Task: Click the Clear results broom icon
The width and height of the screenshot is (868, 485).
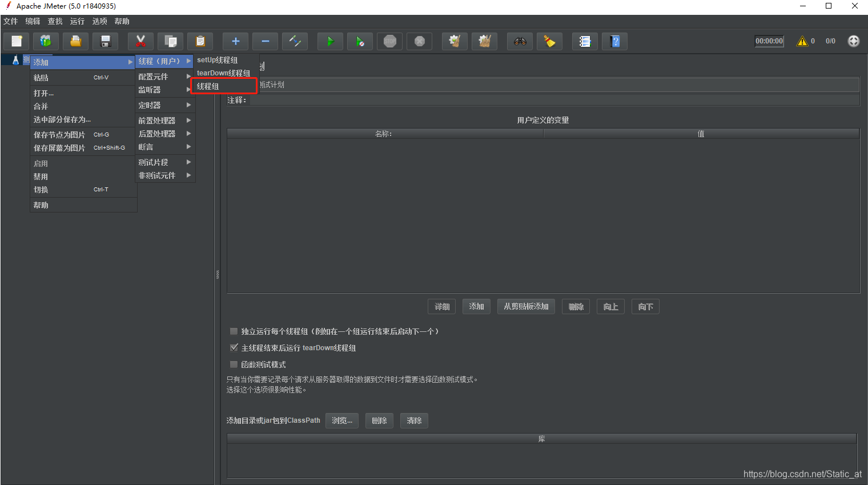Action: click(455, 41)
